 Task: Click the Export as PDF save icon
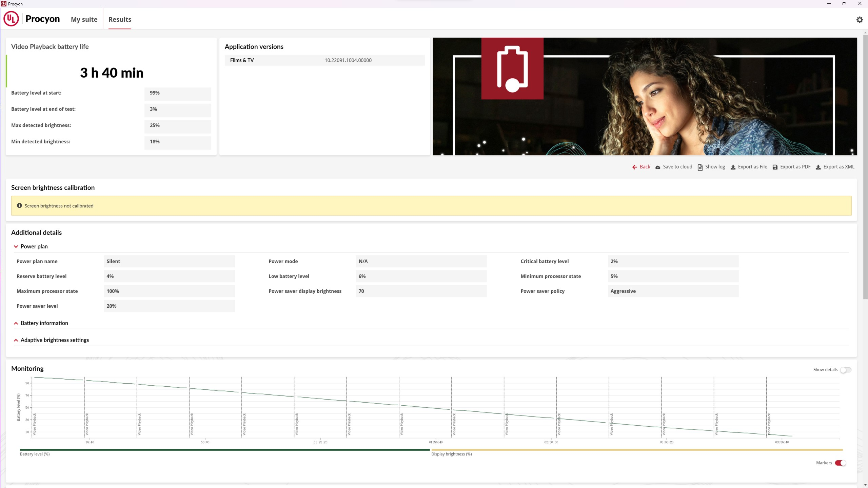[775, 167]
